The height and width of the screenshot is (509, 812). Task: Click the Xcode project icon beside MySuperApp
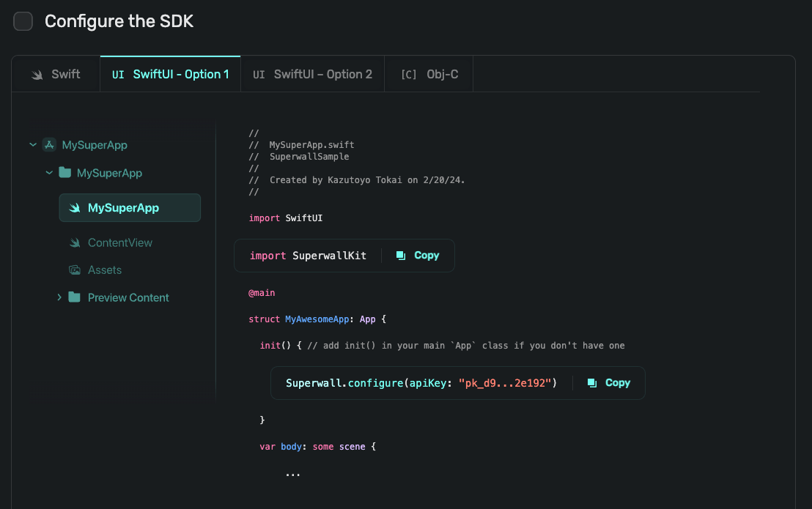[x=49, y=145]
